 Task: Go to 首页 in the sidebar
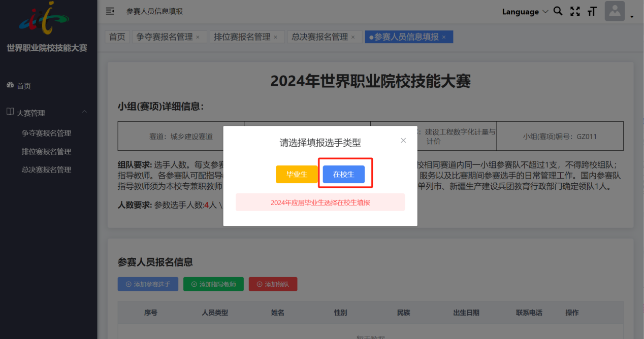coord(24,86)
